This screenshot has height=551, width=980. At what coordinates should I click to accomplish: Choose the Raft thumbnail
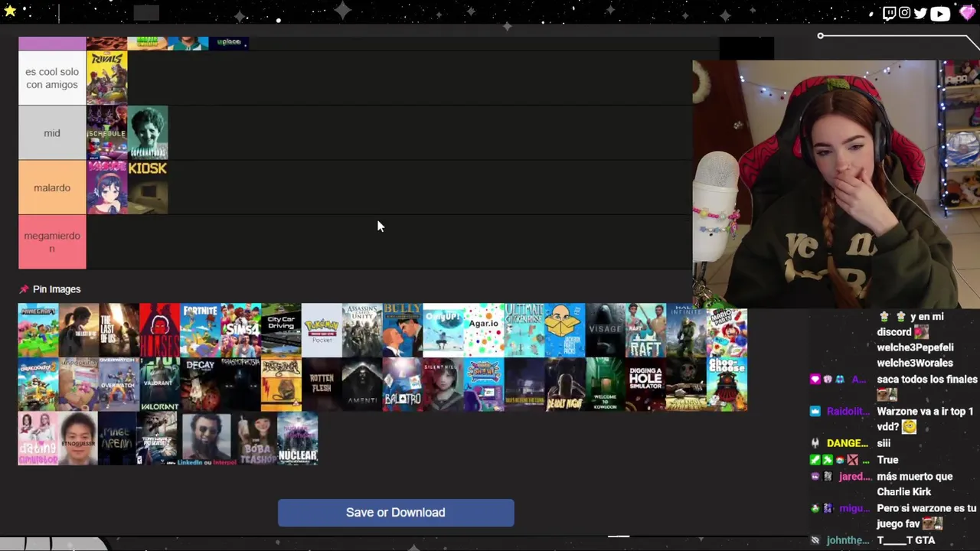pos(645,331)
